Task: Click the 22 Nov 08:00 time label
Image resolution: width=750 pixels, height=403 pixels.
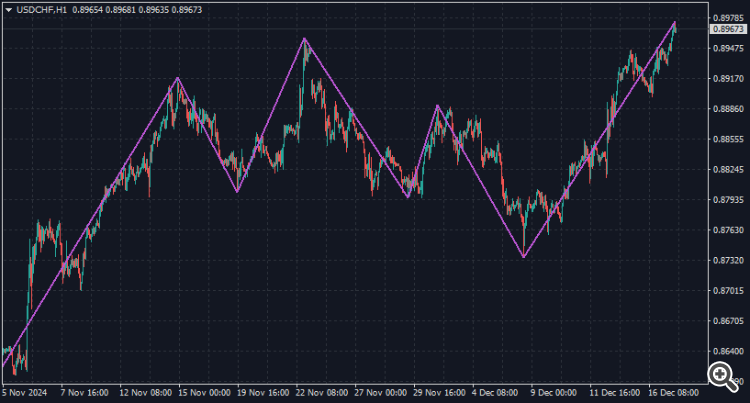Action: click(324, 392)
